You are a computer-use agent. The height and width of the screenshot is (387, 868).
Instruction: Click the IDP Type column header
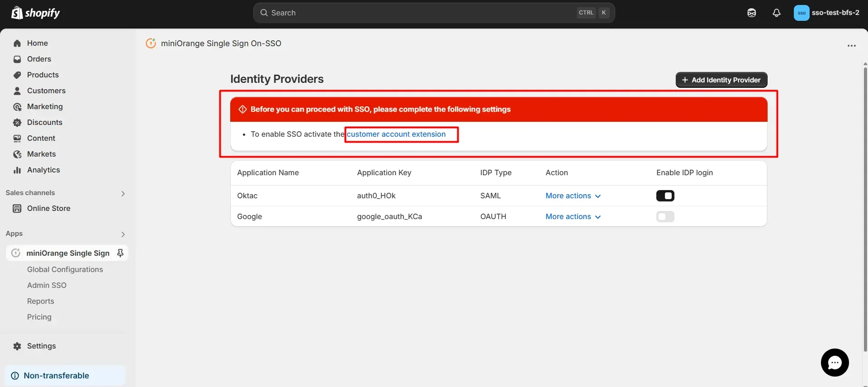tap(496, 172)
